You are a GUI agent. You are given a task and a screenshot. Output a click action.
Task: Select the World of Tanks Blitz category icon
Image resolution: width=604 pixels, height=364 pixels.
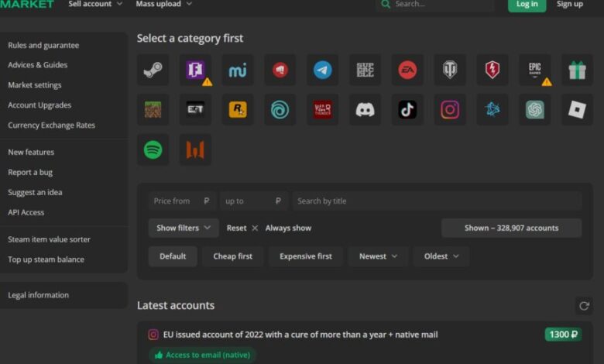(492, 70)
